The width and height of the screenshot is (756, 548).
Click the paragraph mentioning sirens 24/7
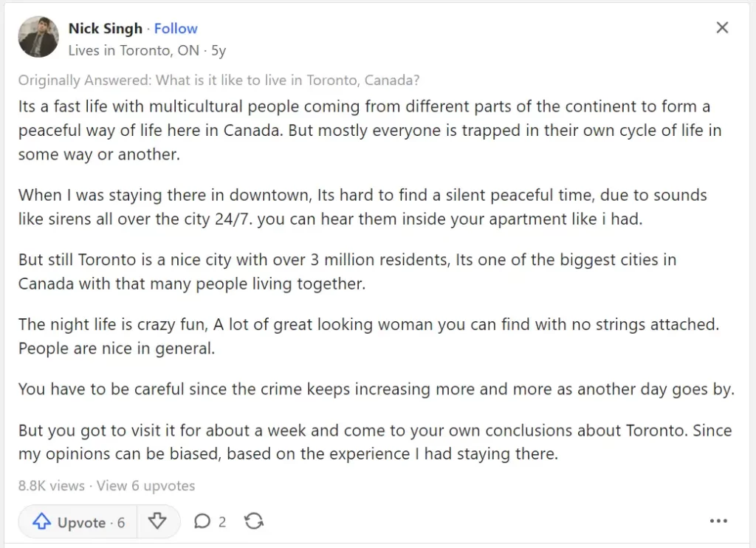pyautogui.click(x=362, y=207)
